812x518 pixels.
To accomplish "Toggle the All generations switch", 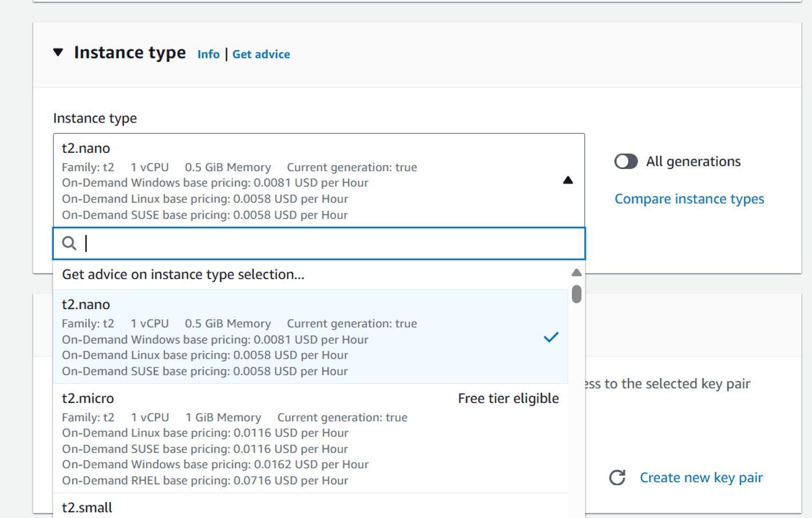I will tap(626, 161).
